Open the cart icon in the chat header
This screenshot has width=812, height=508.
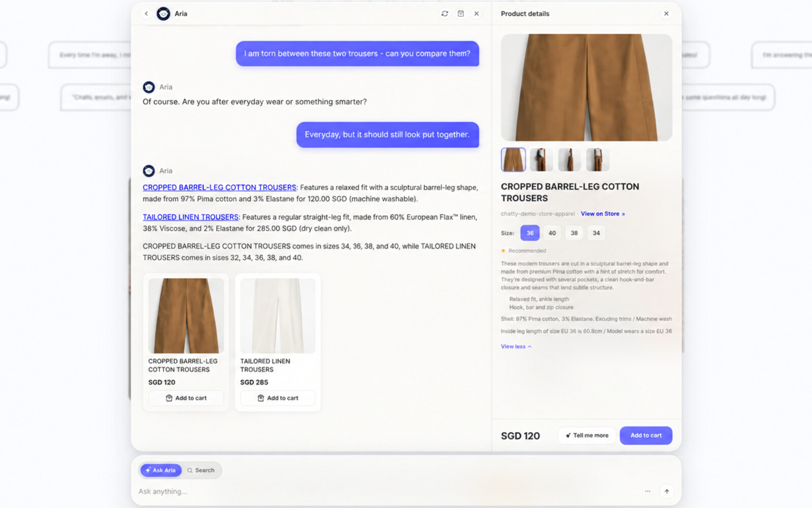(x=461, y=14)
